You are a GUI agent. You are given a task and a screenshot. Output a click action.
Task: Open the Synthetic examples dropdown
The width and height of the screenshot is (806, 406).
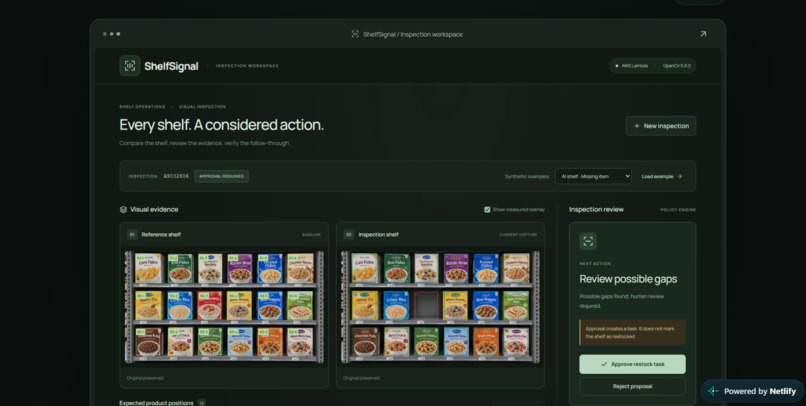593,176
